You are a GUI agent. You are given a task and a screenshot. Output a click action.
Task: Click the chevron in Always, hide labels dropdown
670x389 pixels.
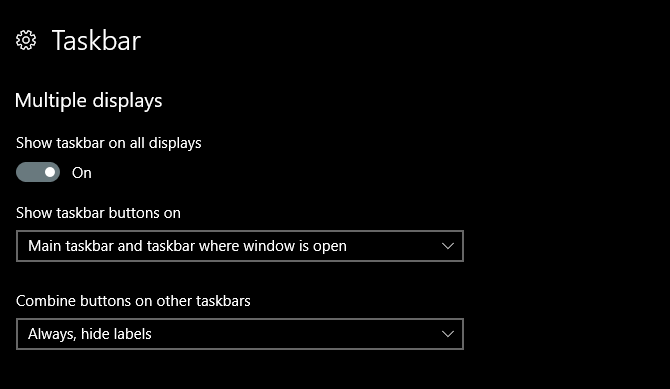[447, 334]
